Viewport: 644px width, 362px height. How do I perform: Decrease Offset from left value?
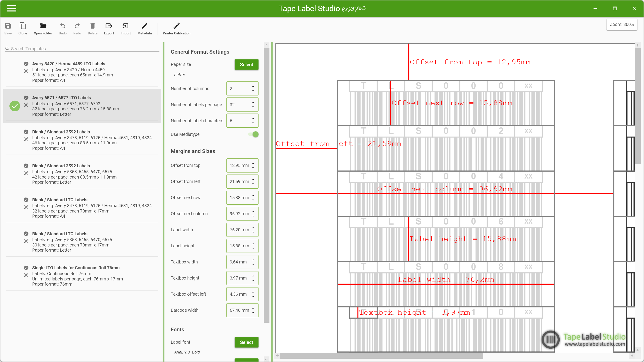click(x=253, y=184)
